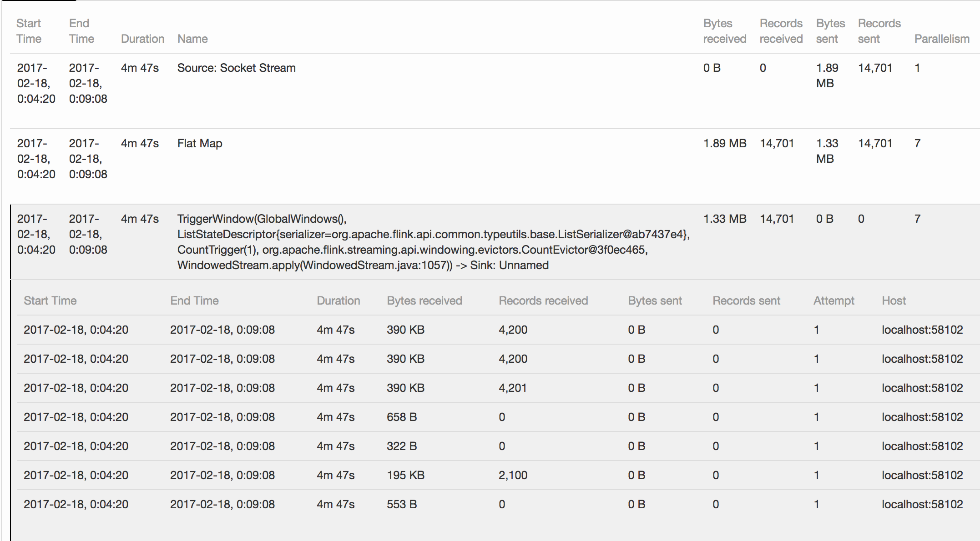Click the outer Records sent column header

pos(879,31)
